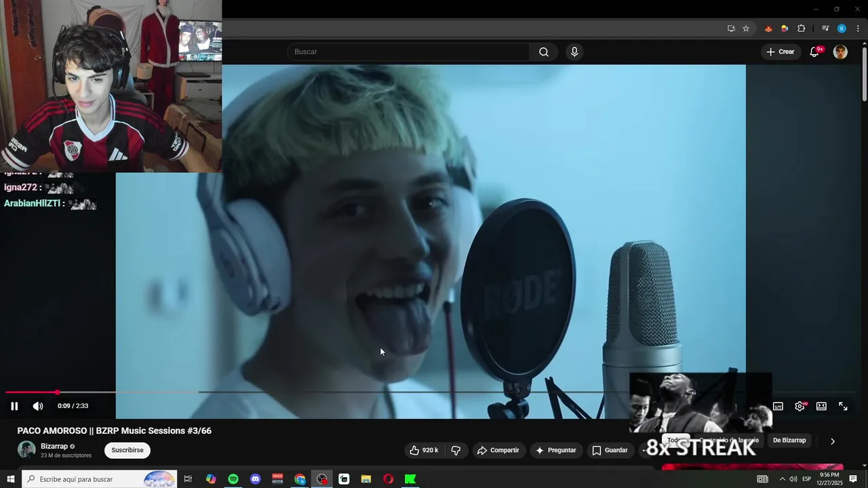Open OBS Studio from the taskbar
Screen dimensions: 868x488
click(322, 479)
